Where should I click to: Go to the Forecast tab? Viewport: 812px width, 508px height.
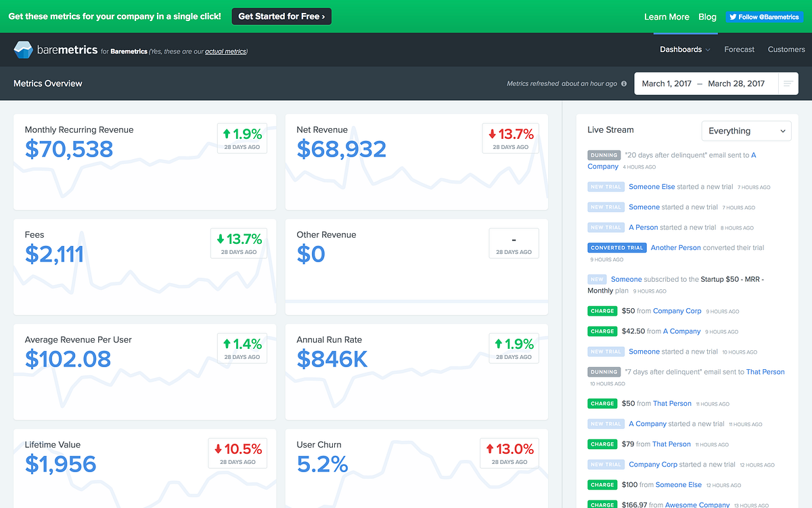(739, 49)
